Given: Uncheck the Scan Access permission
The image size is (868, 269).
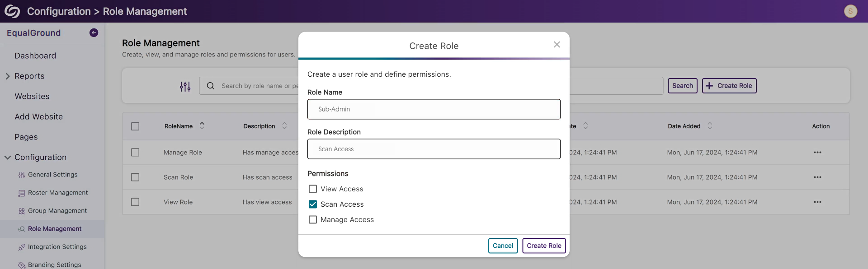Looking at the screenshot, I should point(312,204).
